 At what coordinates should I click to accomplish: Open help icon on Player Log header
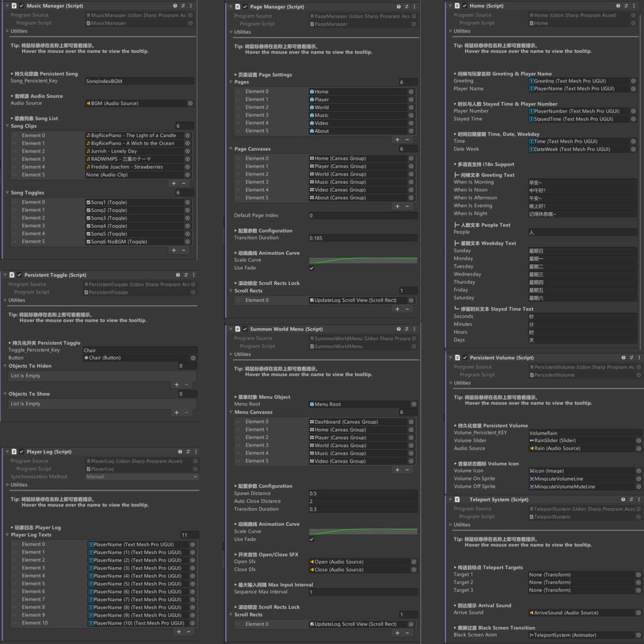(x=180, y=452)
